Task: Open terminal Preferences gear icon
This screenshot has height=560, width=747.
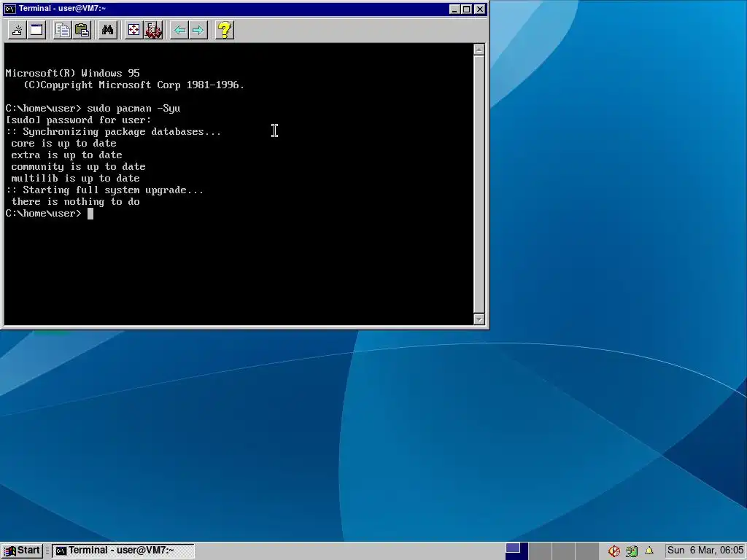Action: [x=153, y=31]
